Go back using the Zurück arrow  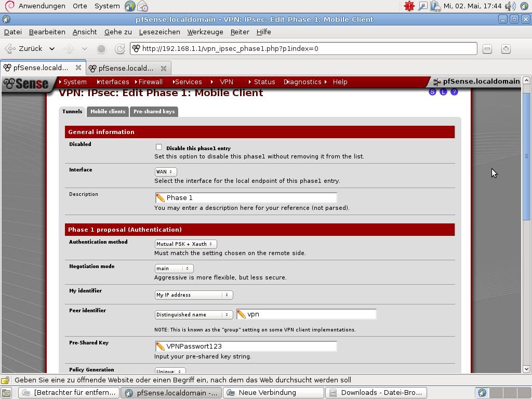coord(24,48)
